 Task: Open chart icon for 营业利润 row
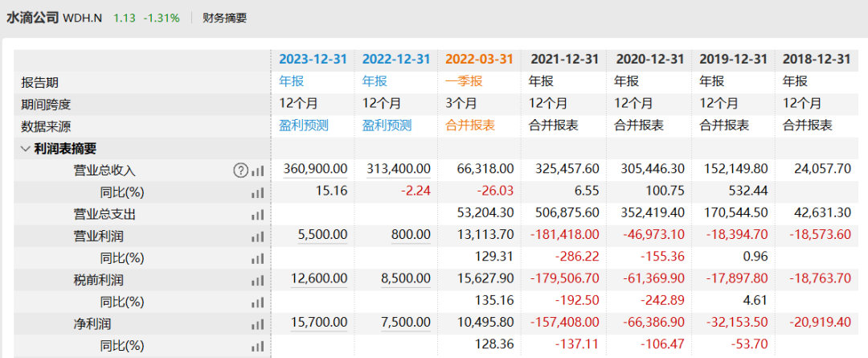click(258, 237)
